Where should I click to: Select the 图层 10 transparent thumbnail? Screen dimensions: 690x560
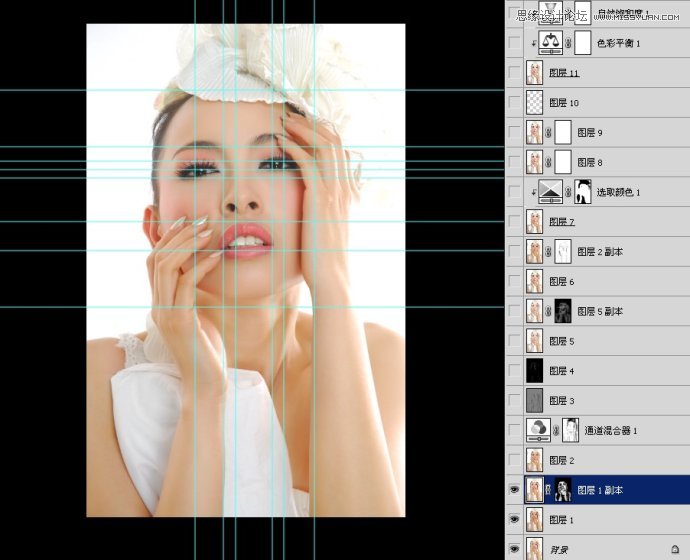(534, 102)
